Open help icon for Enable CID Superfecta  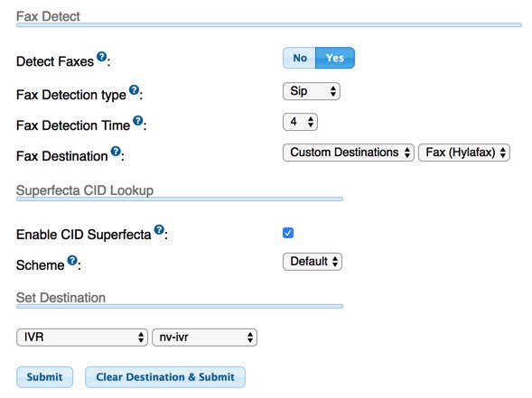(159, 229)
